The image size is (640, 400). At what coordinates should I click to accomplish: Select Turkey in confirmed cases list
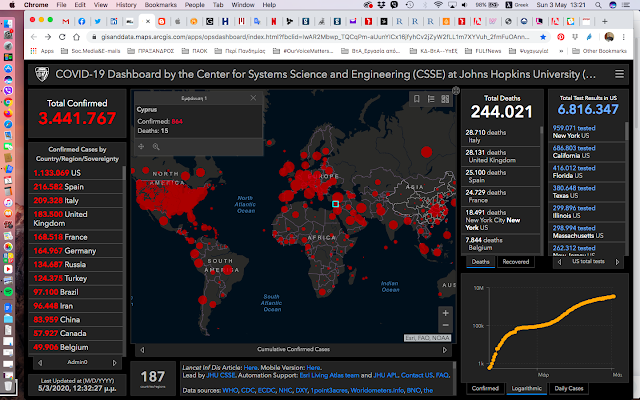click(76, 278)
